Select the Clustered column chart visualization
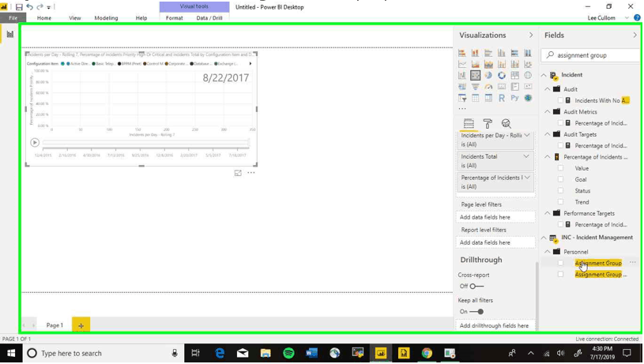 coord(502,53)
